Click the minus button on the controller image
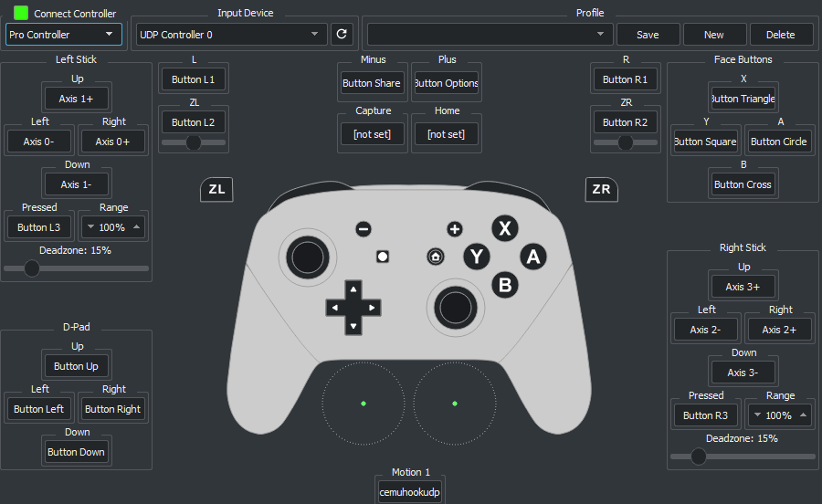The image size is (822, 504). pyautogui.click(x=364, y=229)
